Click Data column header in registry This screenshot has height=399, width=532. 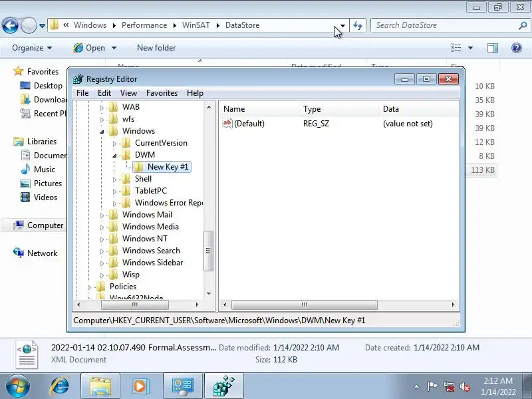[419, 109]
